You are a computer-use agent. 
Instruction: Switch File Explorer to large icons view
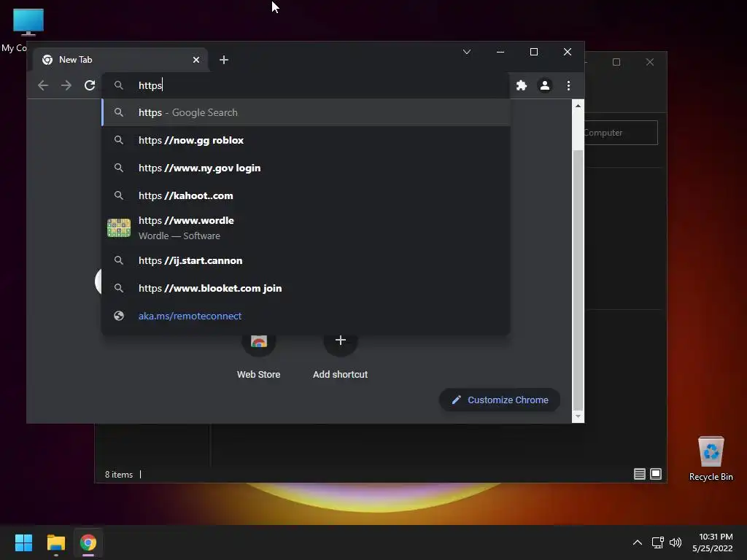(656, 474)
